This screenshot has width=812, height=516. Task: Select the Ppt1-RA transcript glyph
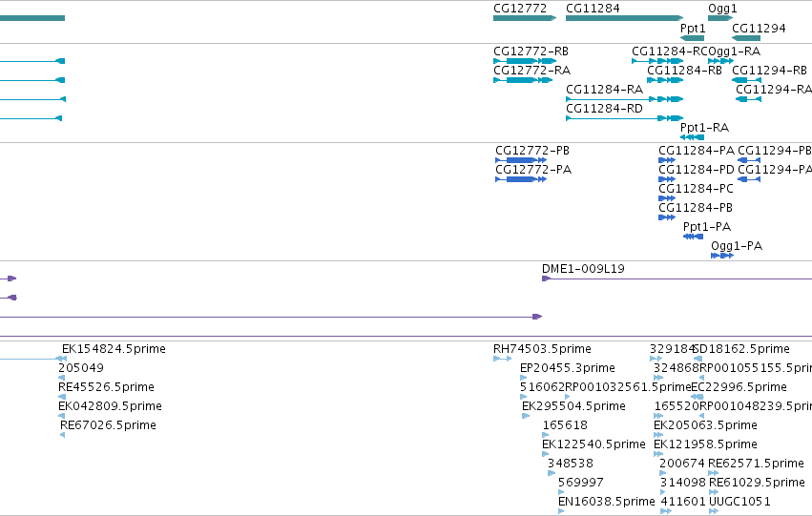pos(693,137)
